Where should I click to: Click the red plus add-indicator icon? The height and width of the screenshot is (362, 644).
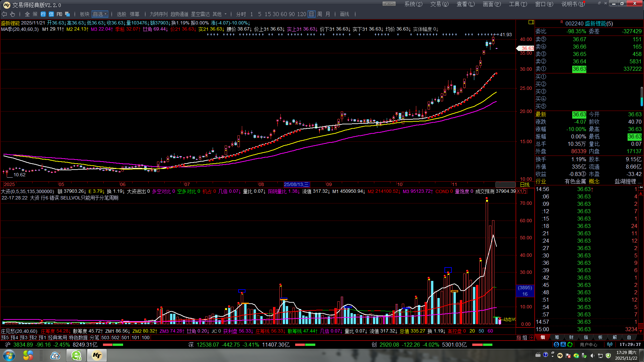point(531,338)
